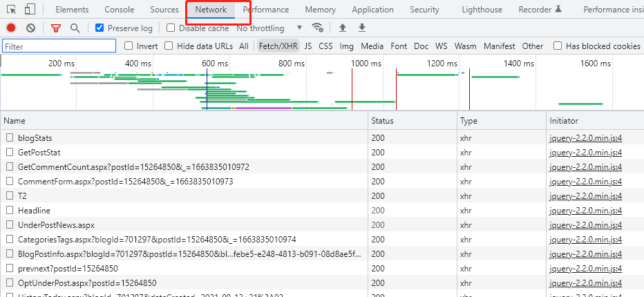Sort requests by Status column header

point(413,121)
